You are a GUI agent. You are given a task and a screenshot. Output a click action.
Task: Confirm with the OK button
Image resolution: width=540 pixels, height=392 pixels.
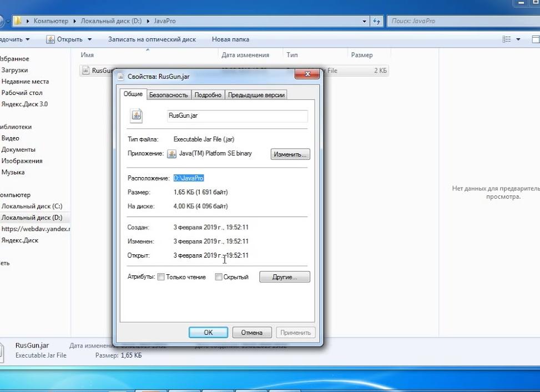point(208,333)
